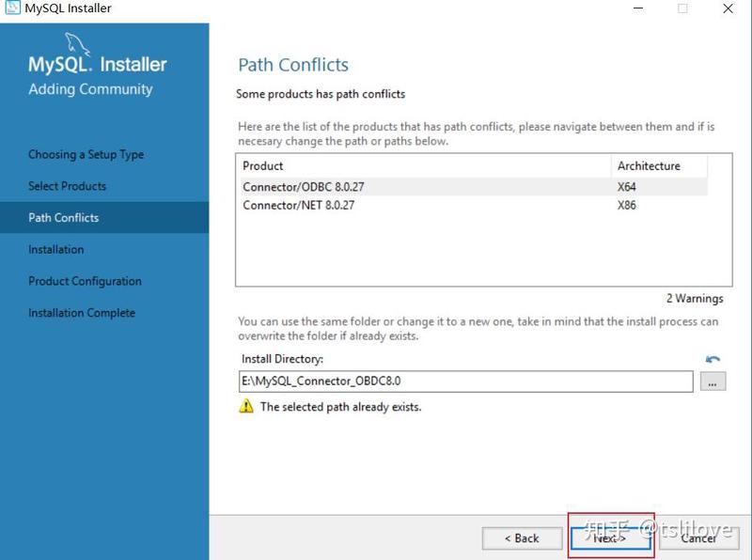The height and width of the screenshot is (560, 752).
Task: Open the browse folder ellipsis button
Action: click(713, 381)
